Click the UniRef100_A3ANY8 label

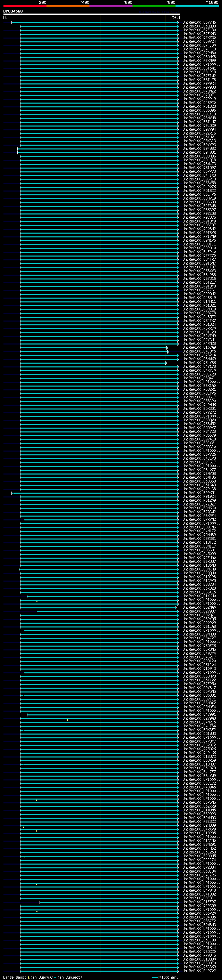[x=199, y=57]
